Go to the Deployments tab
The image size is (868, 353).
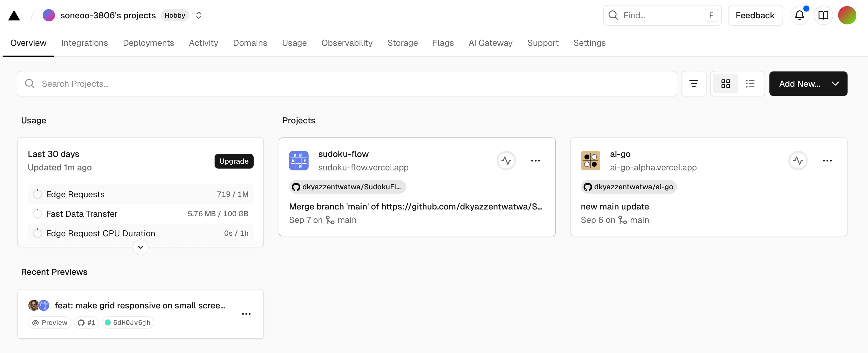(x=148, y=43)
